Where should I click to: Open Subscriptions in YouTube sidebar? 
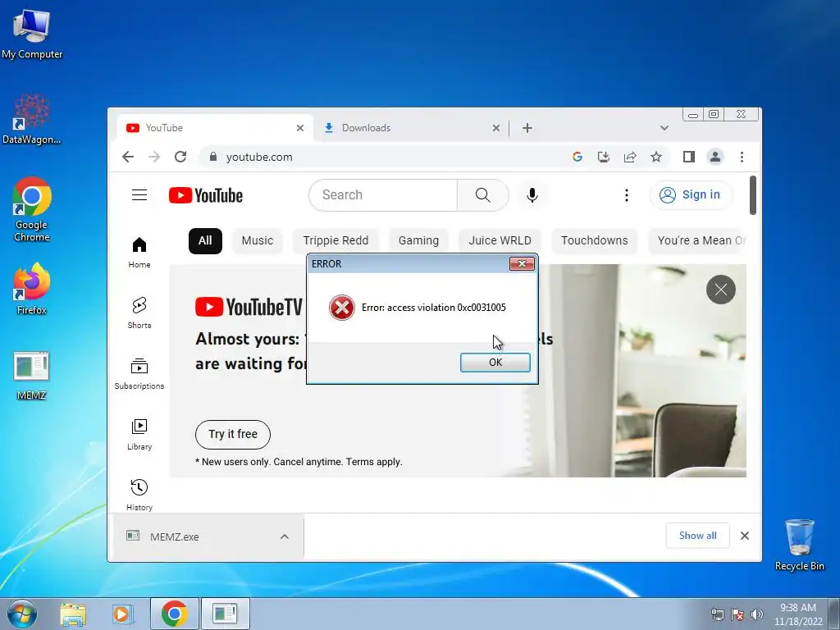(x=139, y=374)
